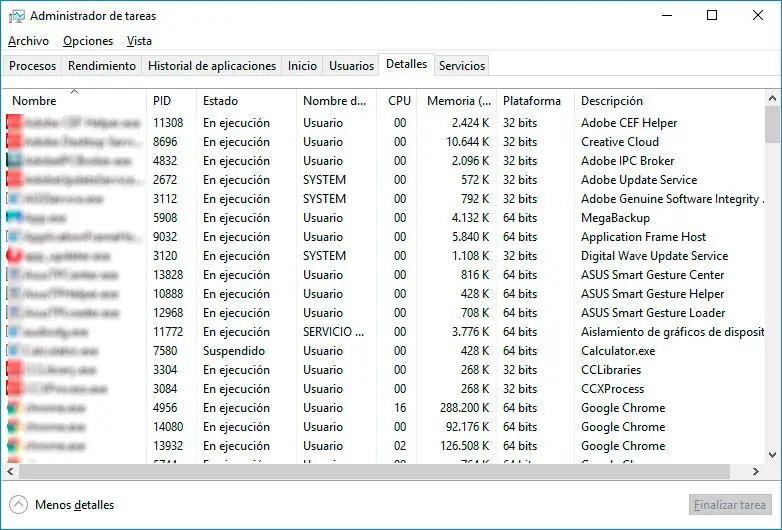Open the Opciones menu
Viewport: 782px width, 530px height.
(x=88, y=41)
